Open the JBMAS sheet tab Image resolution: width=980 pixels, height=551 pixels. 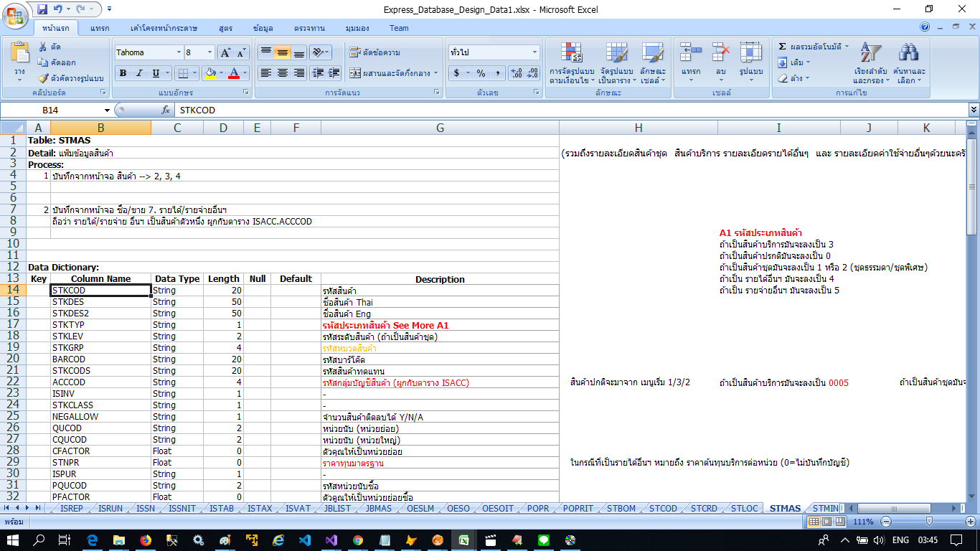378,509
